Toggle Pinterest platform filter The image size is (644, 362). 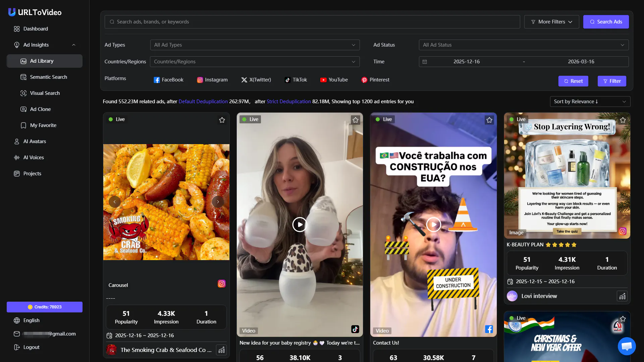(x=375, y=80)
